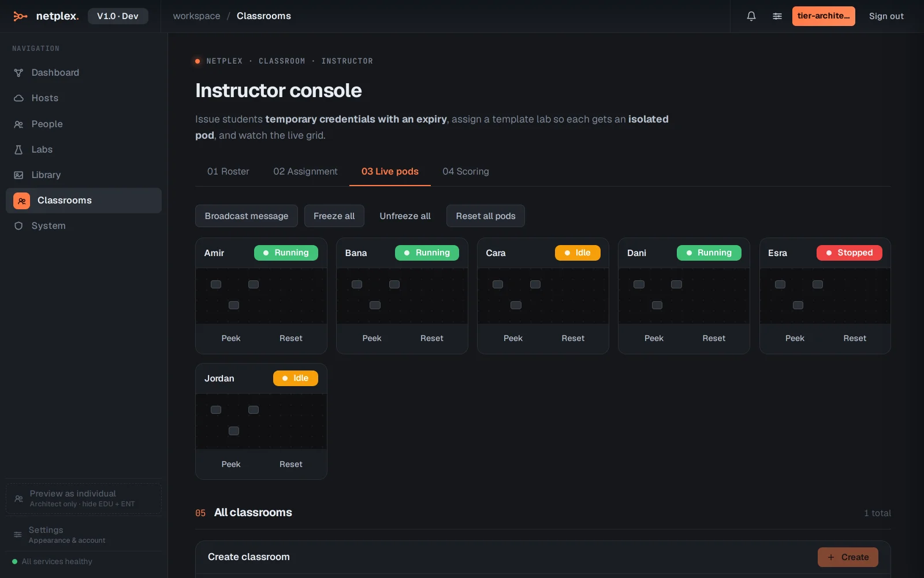Click the V1.0 · Dev version badge
Viewport: 924px width, 578px height.
118,16
